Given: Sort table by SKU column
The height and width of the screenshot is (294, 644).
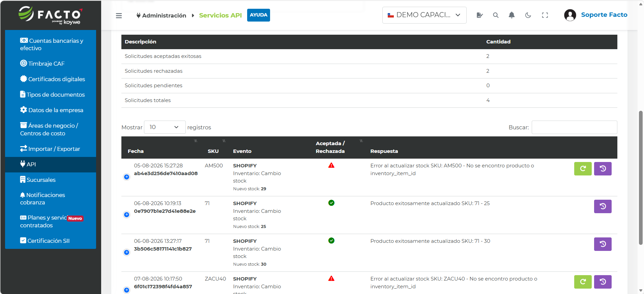Looking at the screenshot, I should point(216,148).
